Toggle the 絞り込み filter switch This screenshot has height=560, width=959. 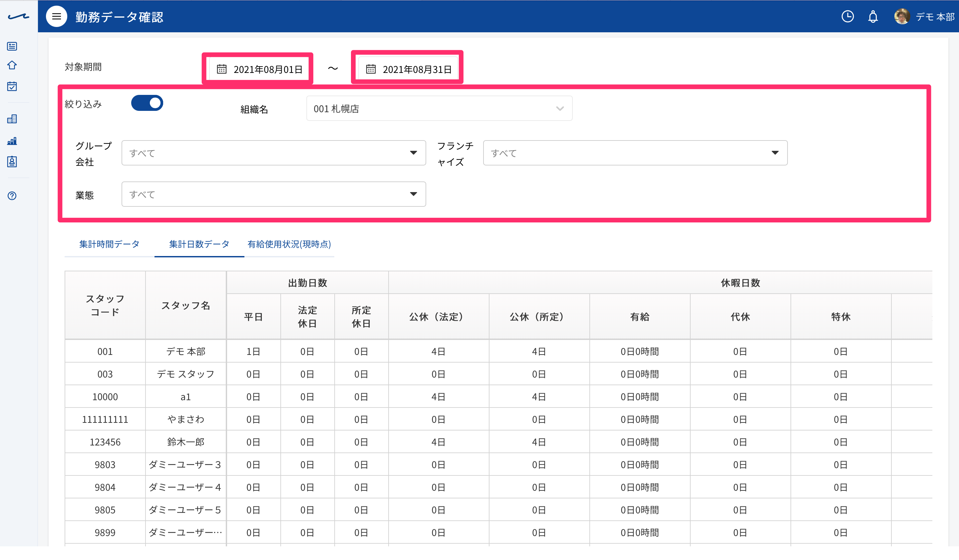(x=147, y=103)
